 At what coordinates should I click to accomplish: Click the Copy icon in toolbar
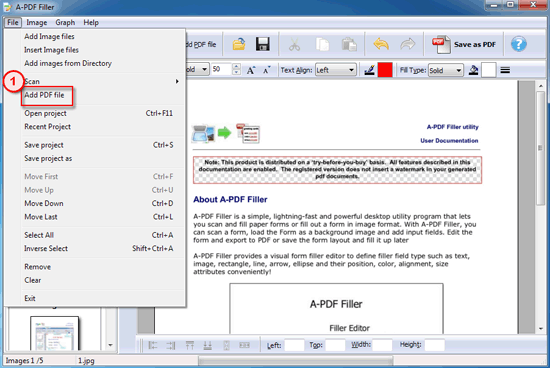[x=322, y=45]
